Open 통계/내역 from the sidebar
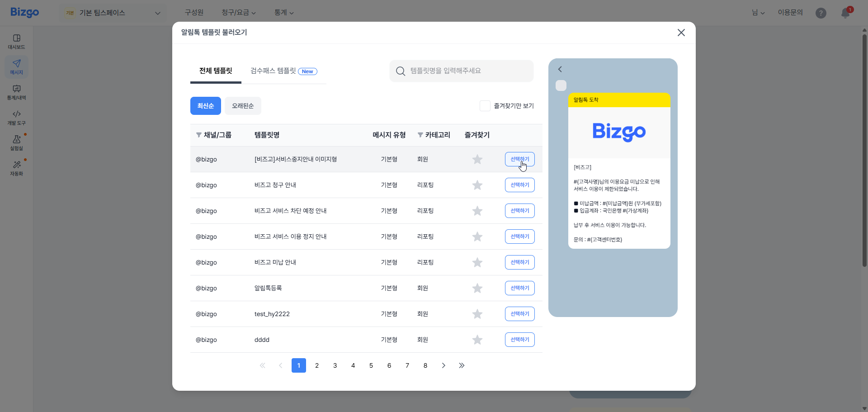This screenshot has height=412, width=868. (16, 93)
